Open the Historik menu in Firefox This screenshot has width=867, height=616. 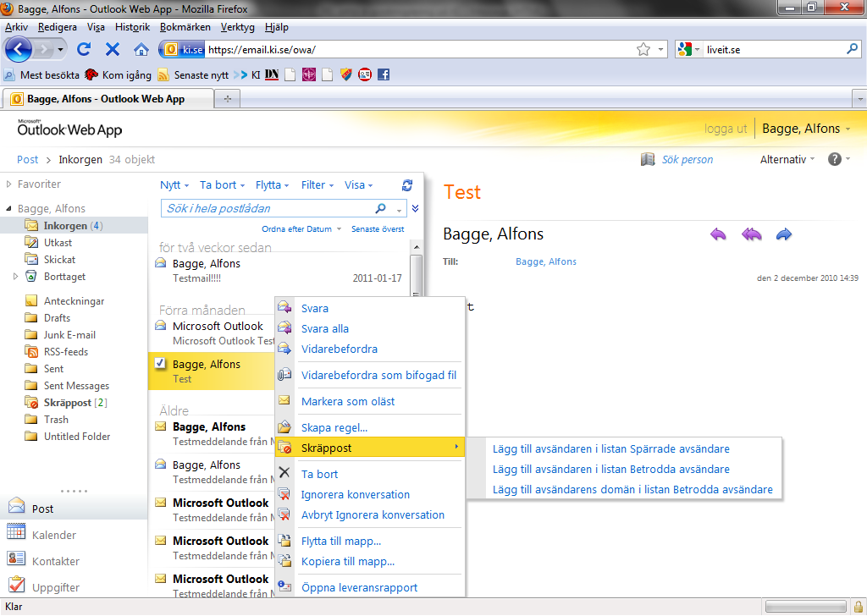pos(132,26)
